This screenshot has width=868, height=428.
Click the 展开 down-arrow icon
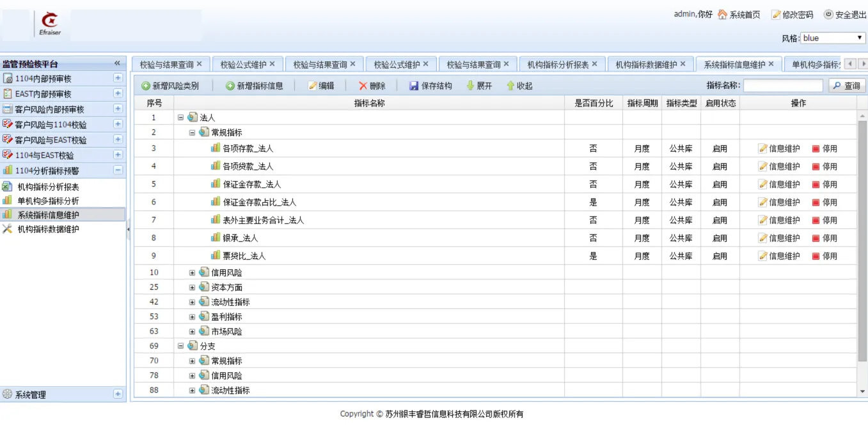pyautogui.click(x=470, y=86)
